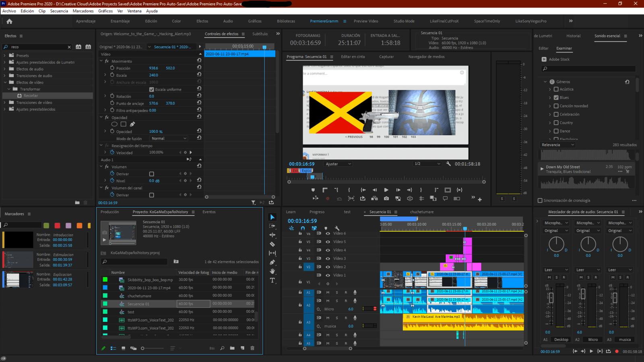Switch to the Examinar tab in Sonido esencial
The width and height of the screenshot is (644, 362).
[x=564, y=48]
